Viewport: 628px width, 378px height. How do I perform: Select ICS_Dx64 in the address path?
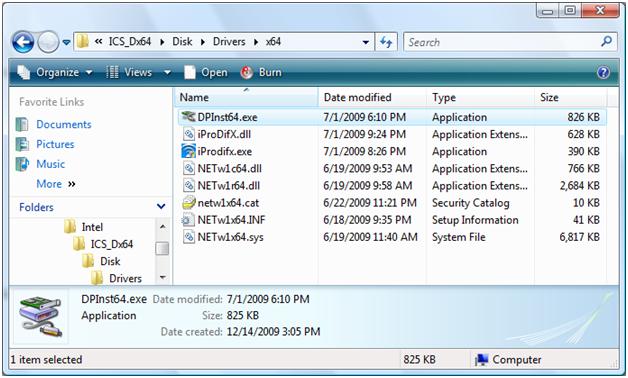pos(130,42)
